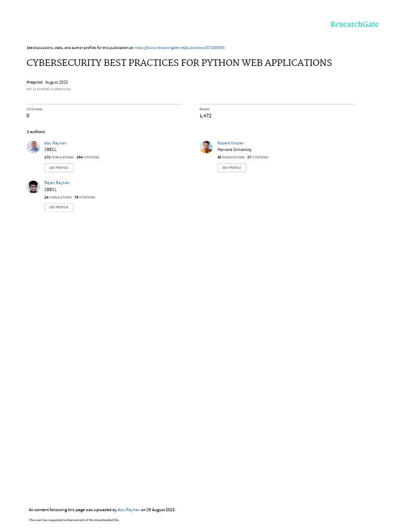The width and height of the screenshot is (399, 532).
Task: Click the paper title heading
Action: pyautogui.click(x=179, y=63)
